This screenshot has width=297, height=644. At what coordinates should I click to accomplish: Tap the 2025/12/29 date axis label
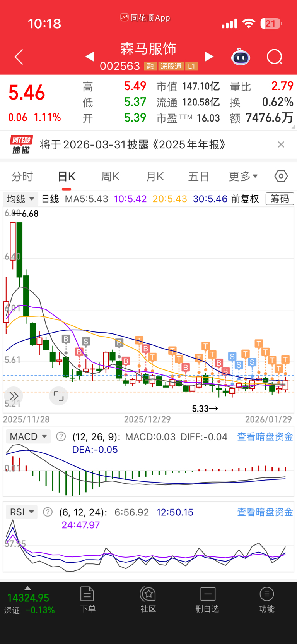click(x=147, y=419)
